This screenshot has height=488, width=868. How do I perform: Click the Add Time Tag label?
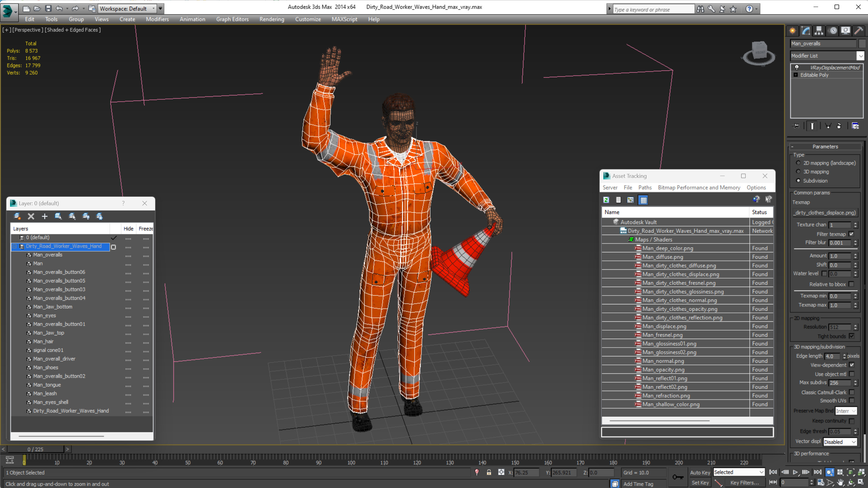coord(638,484)
